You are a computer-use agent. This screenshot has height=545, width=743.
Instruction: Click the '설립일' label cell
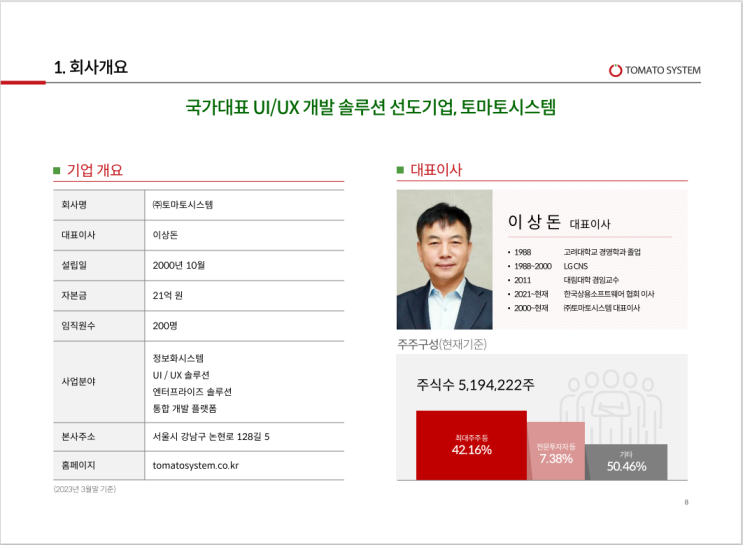(x=99, y=265)
